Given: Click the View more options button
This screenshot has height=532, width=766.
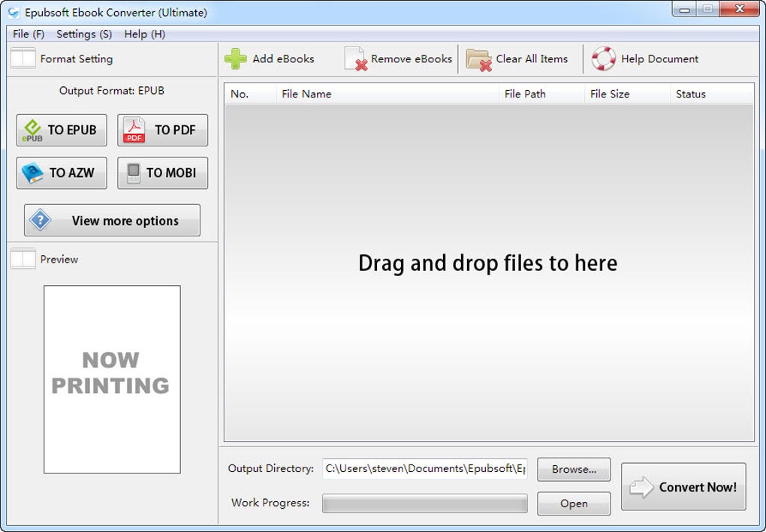Looking at the screenshot, I should point(113,221).
